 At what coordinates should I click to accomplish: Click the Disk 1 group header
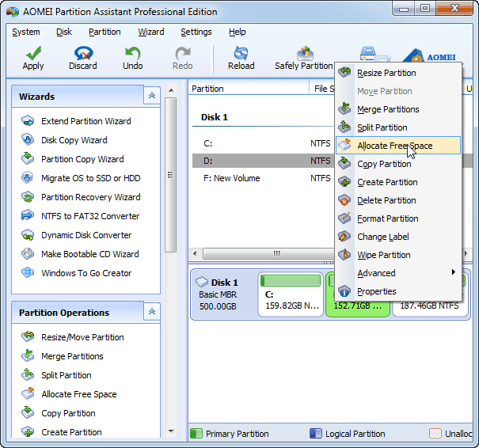point(215,117)
